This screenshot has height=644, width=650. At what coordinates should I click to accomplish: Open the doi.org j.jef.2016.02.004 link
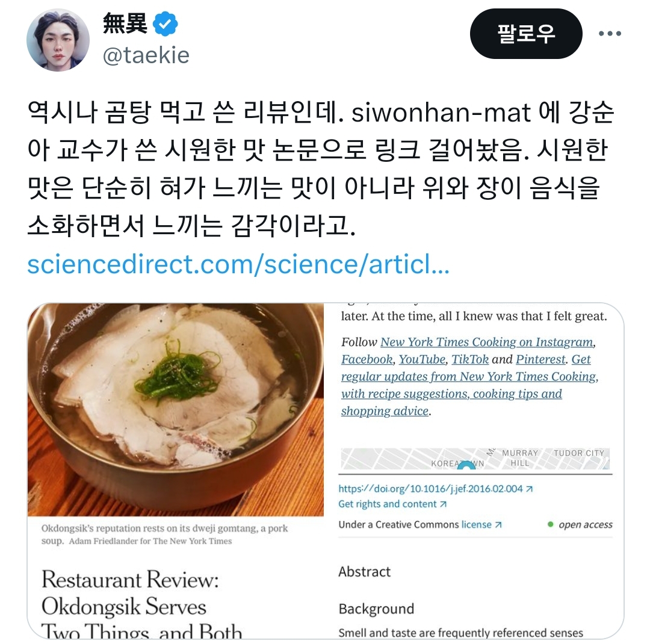point(435,489)
